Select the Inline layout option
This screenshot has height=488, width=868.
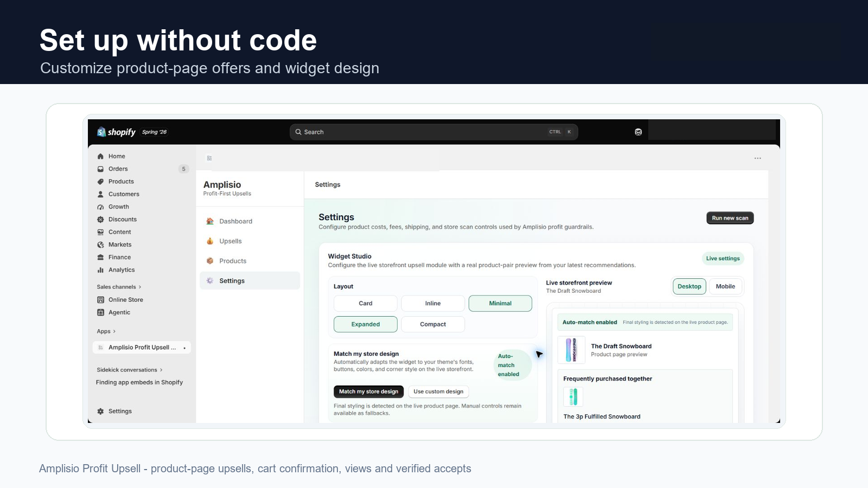point(433,304)
